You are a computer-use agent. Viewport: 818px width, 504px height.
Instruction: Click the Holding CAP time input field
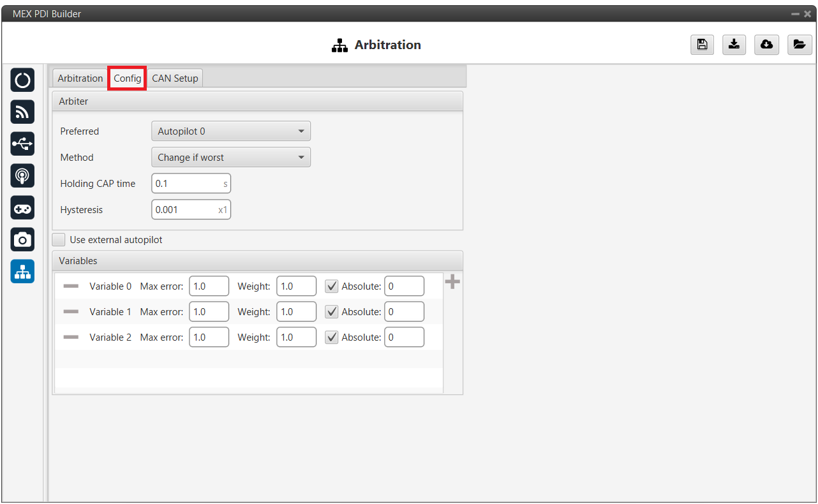[188, 184]
